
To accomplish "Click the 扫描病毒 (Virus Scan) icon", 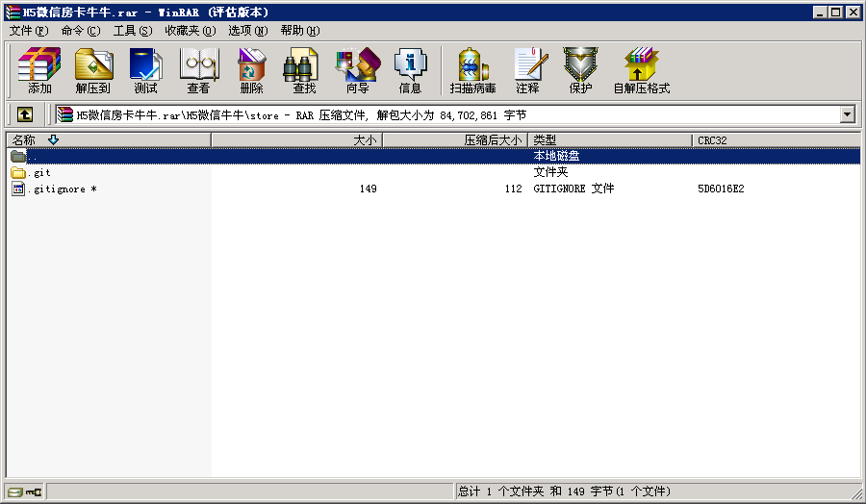I will pyautogui.click(x=472, y=70).
